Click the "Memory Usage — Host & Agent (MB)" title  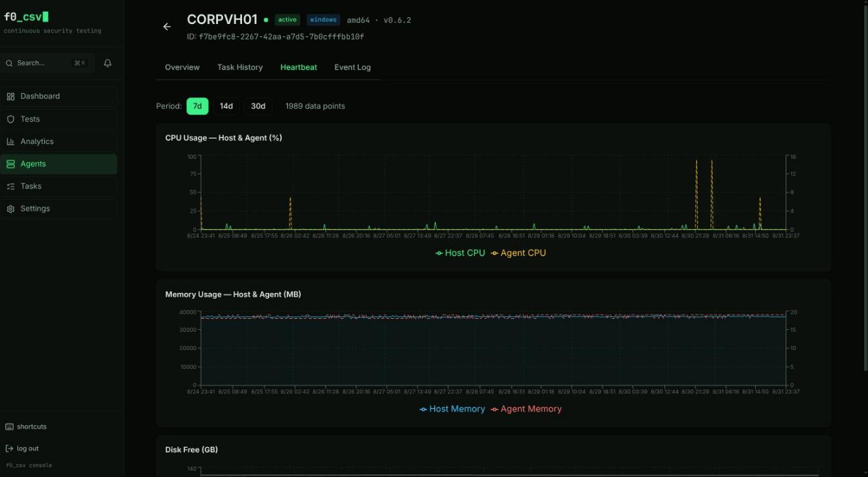click(x=233, y=294)
